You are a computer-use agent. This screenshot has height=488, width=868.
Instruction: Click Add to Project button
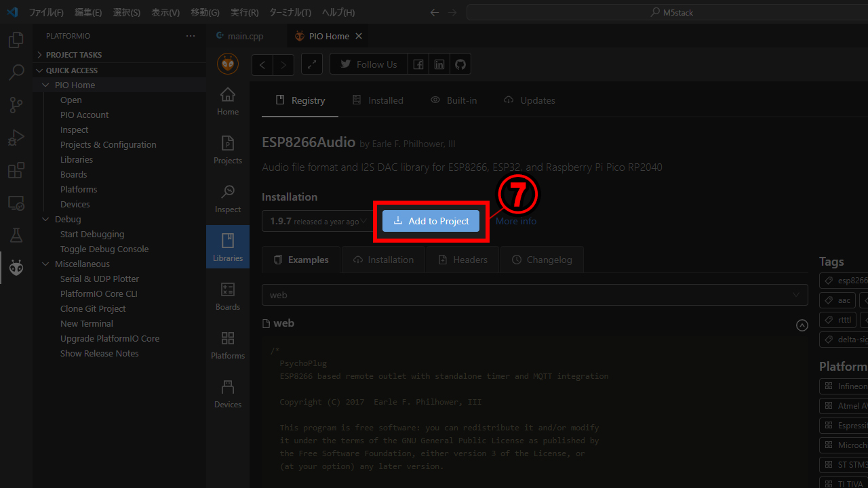(x=431, y=221)
